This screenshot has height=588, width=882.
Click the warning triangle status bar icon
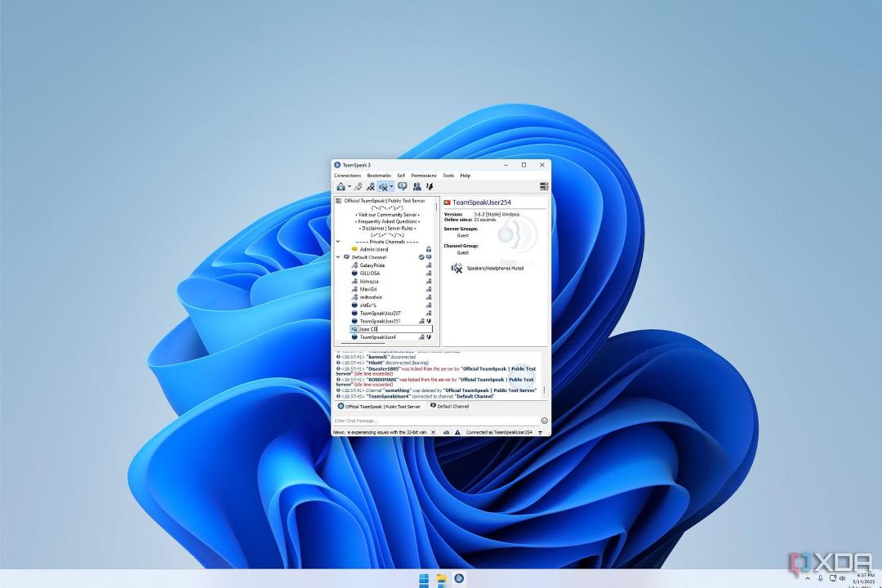[x=457, y=432]
